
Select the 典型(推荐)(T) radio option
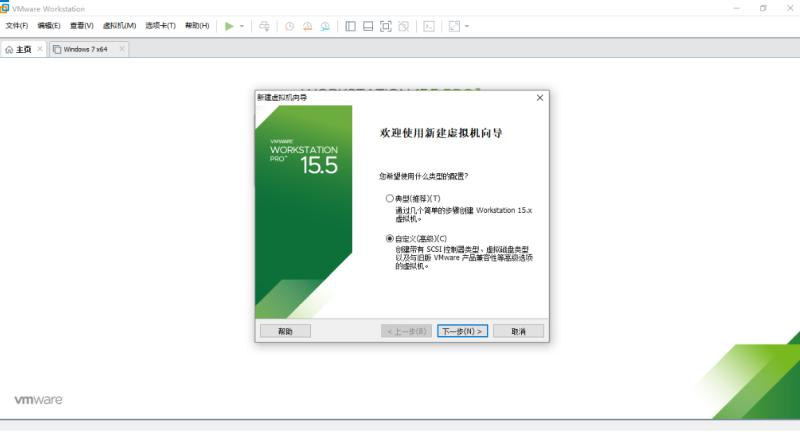pos(390,198)
